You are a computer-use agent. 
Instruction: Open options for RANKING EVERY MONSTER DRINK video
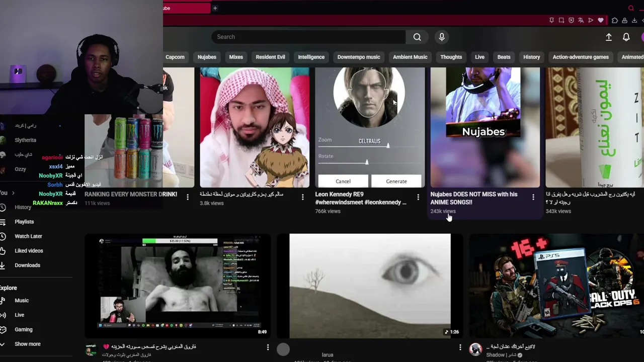[187, 198]
